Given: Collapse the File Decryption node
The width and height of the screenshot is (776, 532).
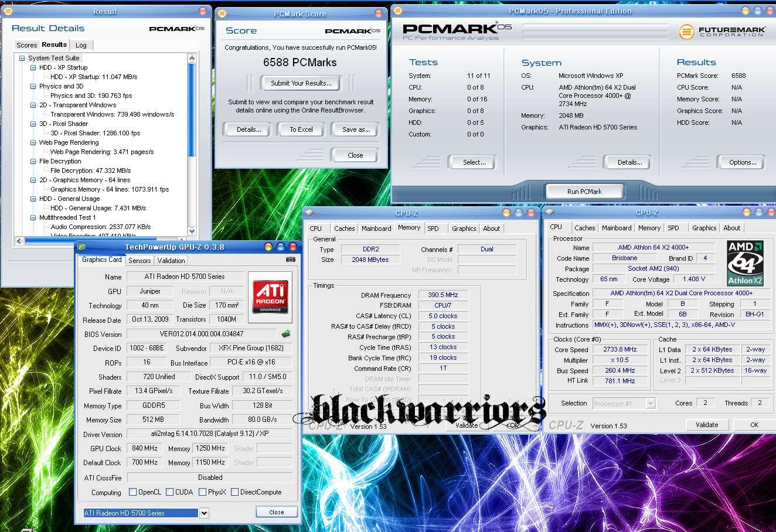Looking at the screenshot, I should [33, 161].
